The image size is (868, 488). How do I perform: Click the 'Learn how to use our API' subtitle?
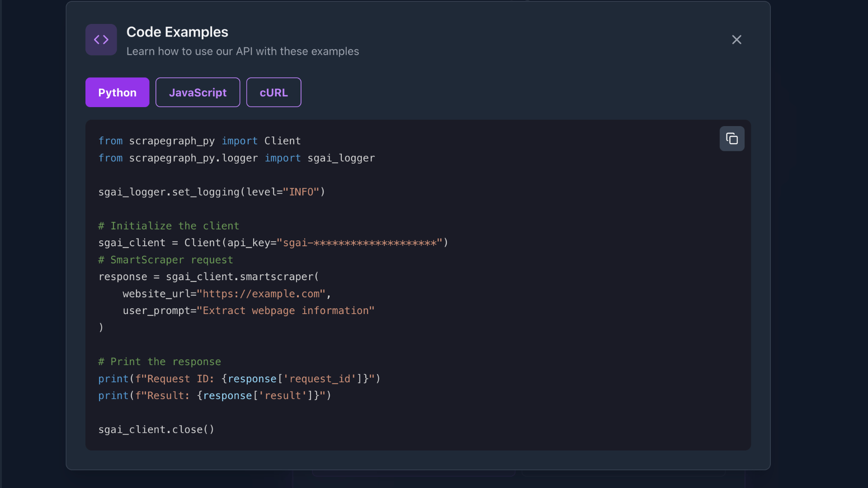pos(242,52)
